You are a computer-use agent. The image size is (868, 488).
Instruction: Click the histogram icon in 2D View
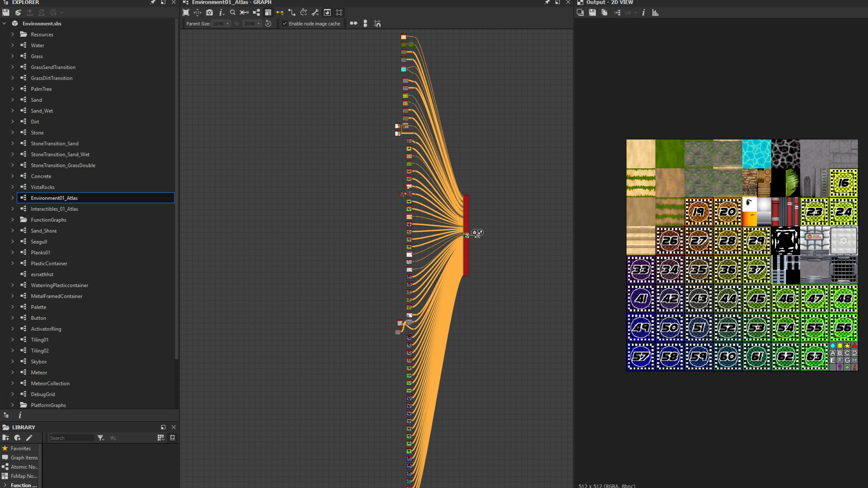[x=655, y=13]
